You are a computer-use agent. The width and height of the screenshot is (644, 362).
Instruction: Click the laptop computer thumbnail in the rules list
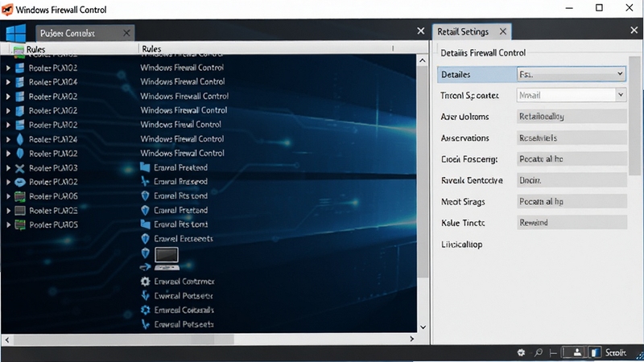(x=167, y=258)
